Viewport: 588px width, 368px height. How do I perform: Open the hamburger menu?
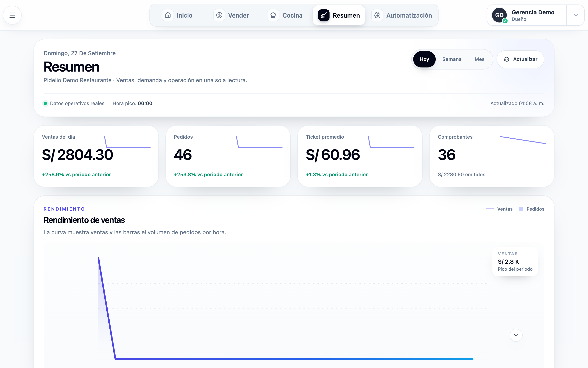click(x=12, y=15)
